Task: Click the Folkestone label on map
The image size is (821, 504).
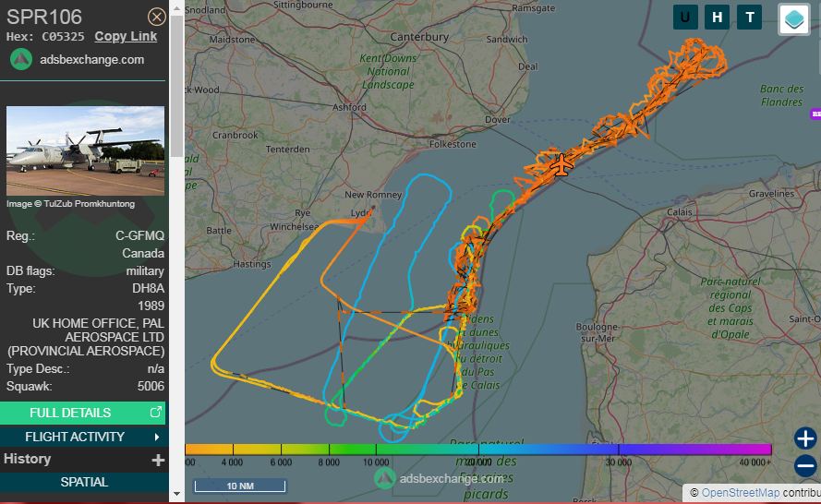Action: 453,144
